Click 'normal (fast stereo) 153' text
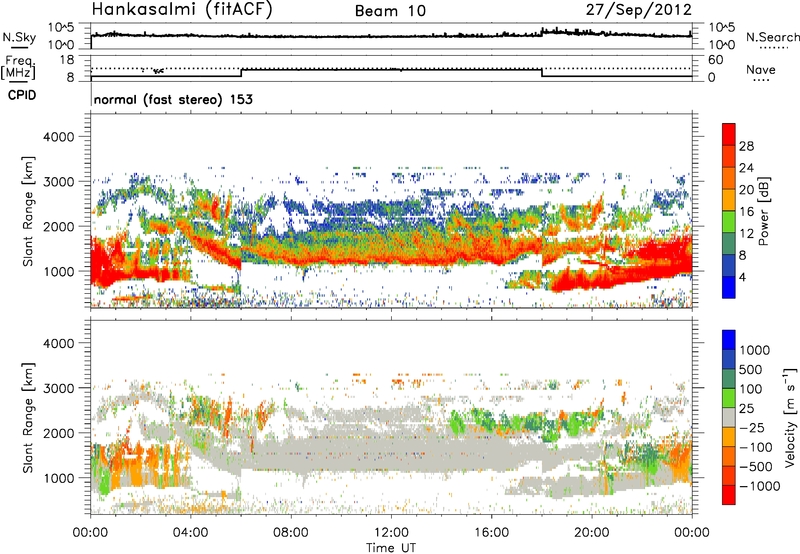Screen dimensions: 800x554 pyautogui.click(x=173, y=99)
